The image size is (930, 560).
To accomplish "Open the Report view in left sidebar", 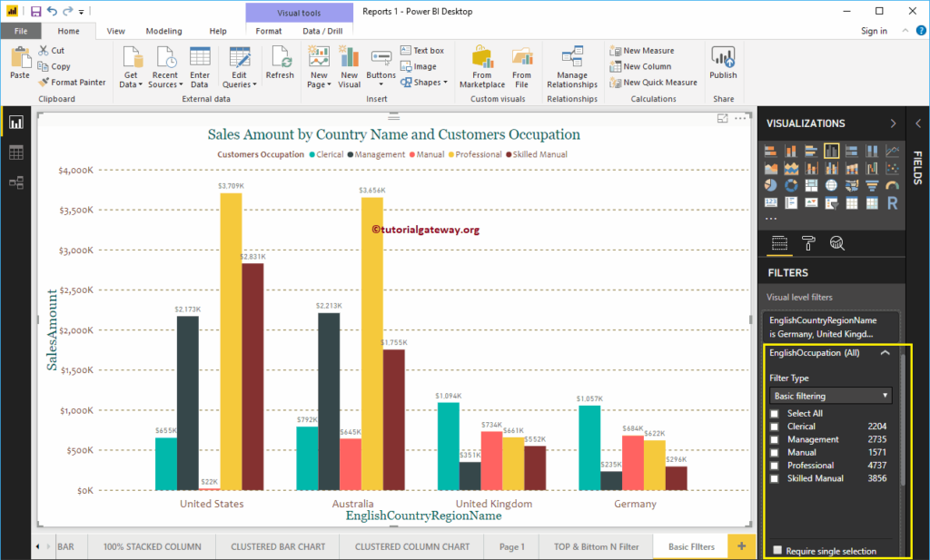I will pos(16,123).
